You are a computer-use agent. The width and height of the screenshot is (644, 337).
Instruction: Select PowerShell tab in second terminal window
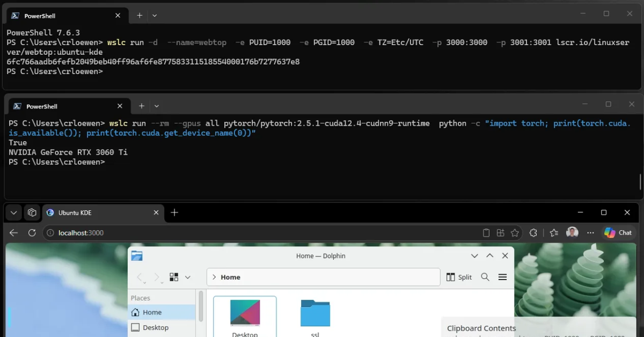pos(69,106)
